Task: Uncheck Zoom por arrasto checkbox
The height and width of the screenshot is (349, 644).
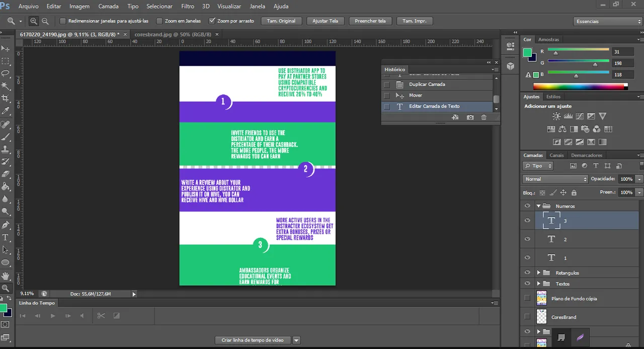Action: [x=212, y=21]
